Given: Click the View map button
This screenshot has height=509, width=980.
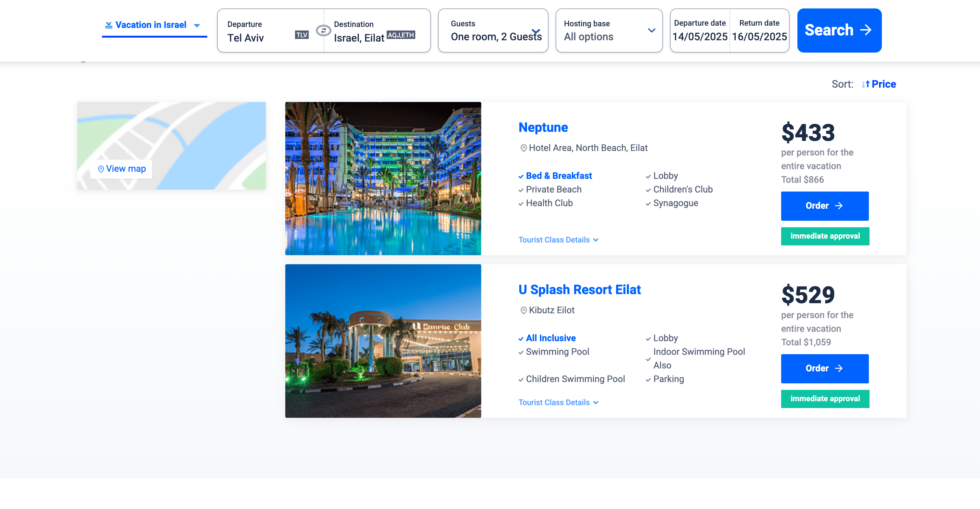Looking at the screenshot, I should 121,169.
